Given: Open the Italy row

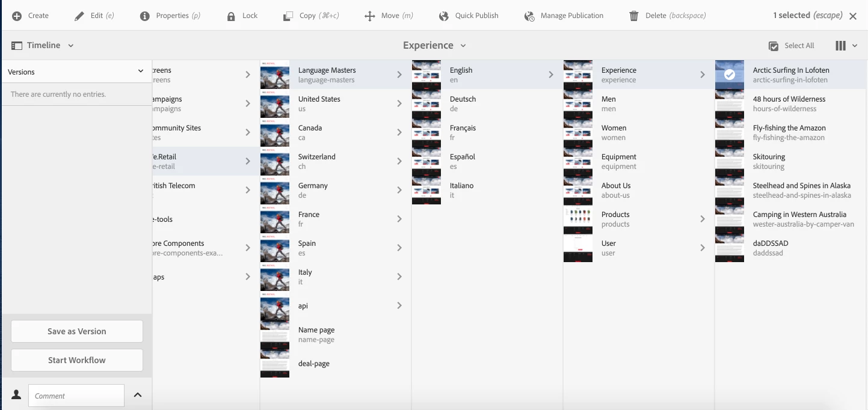Looking at the screenshot, I should tap(335, 277).
